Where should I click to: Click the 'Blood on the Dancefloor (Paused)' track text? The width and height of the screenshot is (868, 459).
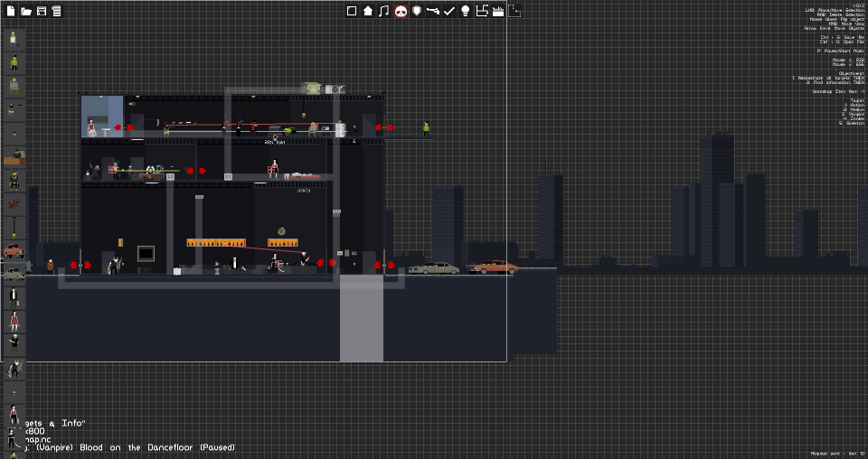[x=157, y=447]
